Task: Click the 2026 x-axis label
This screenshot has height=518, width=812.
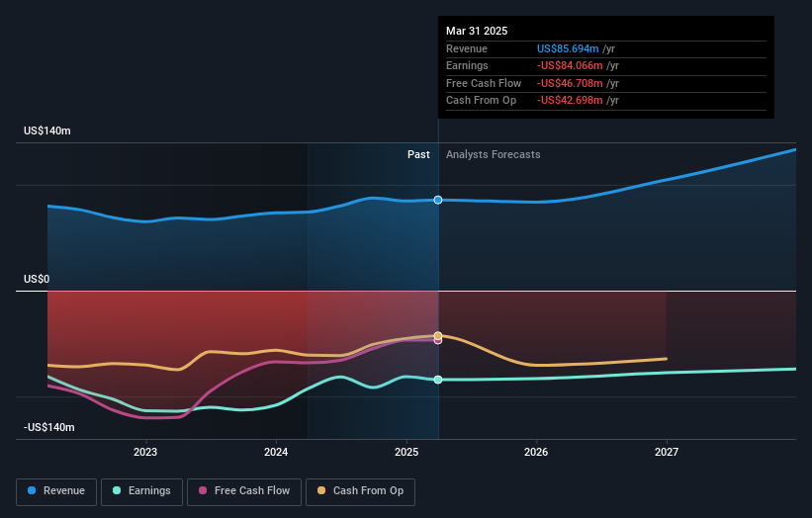Action: (x=536, y=453)
